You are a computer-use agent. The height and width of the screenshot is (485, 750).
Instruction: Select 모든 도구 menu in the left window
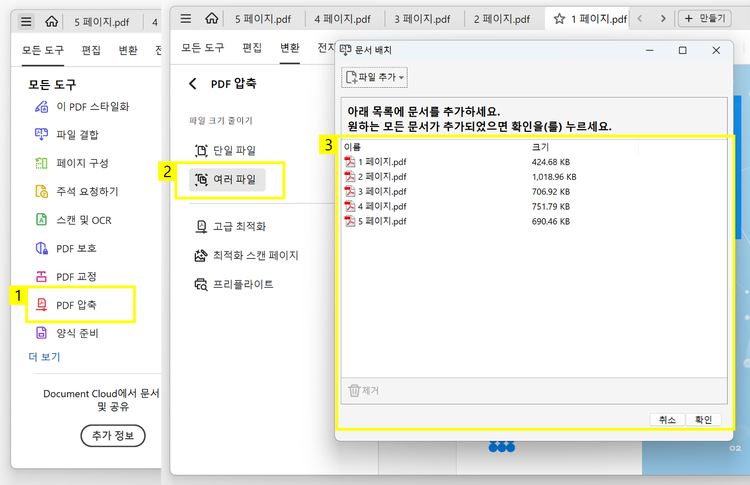click(x=43, y=50)
